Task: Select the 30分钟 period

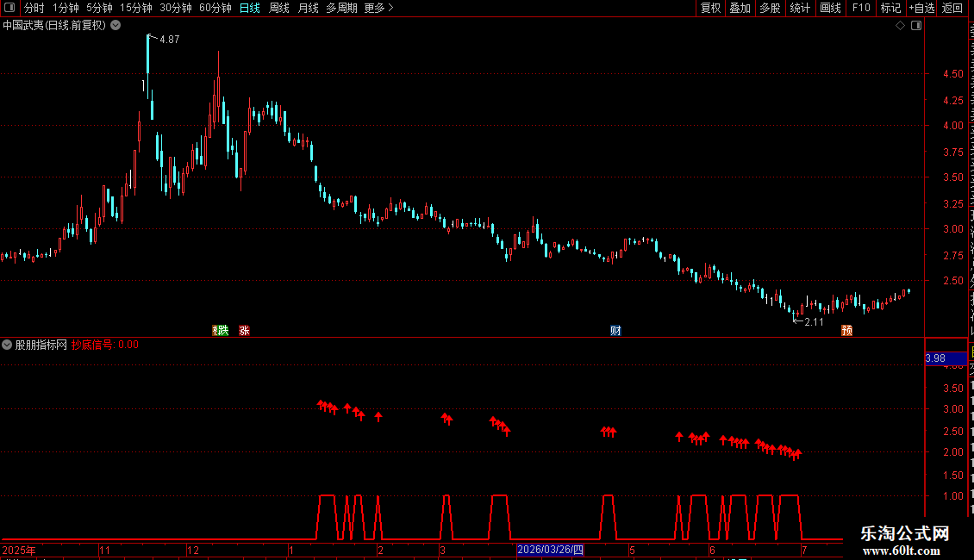Action: click(x=176, y=8)
